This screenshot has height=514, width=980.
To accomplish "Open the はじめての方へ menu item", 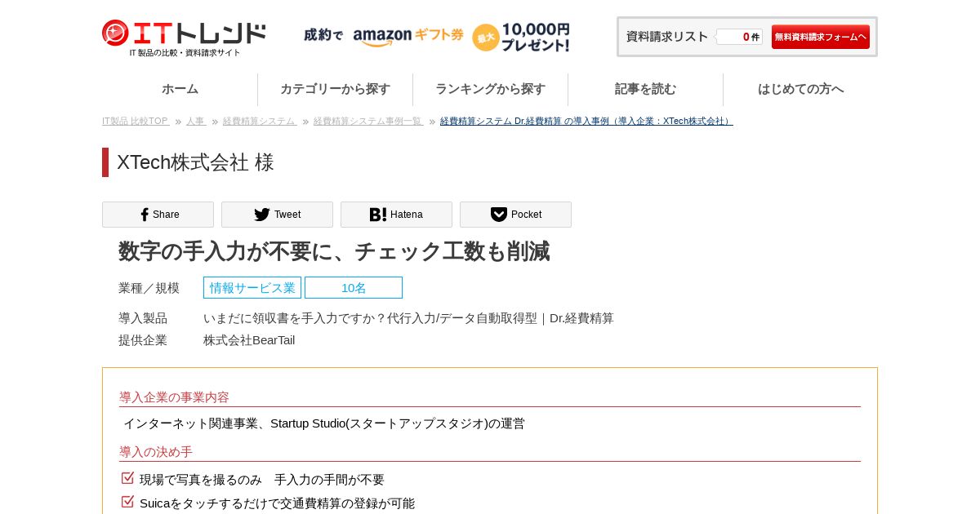I will pyautogui.click(x=800, y=89).
